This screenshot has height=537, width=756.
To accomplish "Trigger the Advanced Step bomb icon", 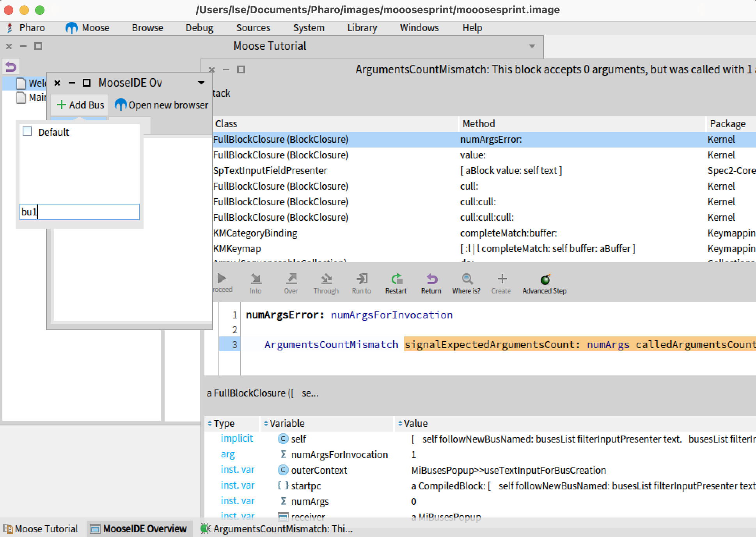I will click(544, 281).
